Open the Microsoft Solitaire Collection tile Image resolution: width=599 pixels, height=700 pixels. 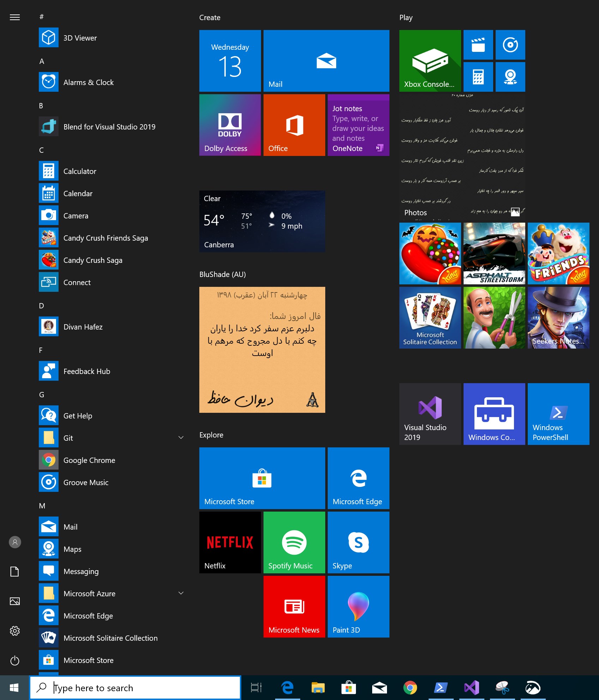pyautogui.click(x=430, y=318)
